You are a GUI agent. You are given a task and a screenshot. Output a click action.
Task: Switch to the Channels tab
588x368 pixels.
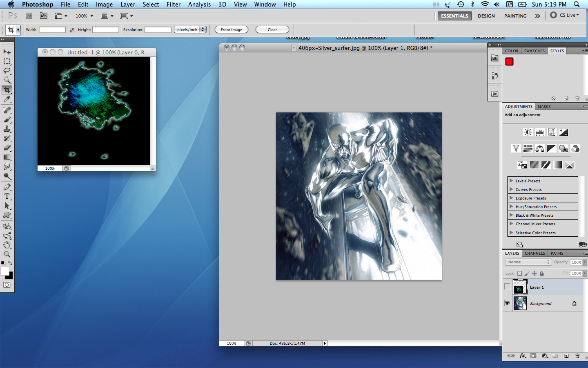coord(535,253)
